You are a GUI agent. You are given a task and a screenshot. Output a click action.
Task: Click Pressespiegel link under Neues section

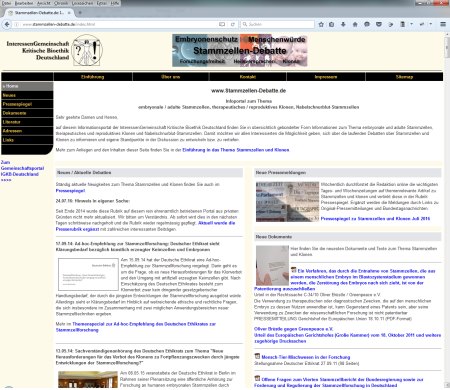70,191
